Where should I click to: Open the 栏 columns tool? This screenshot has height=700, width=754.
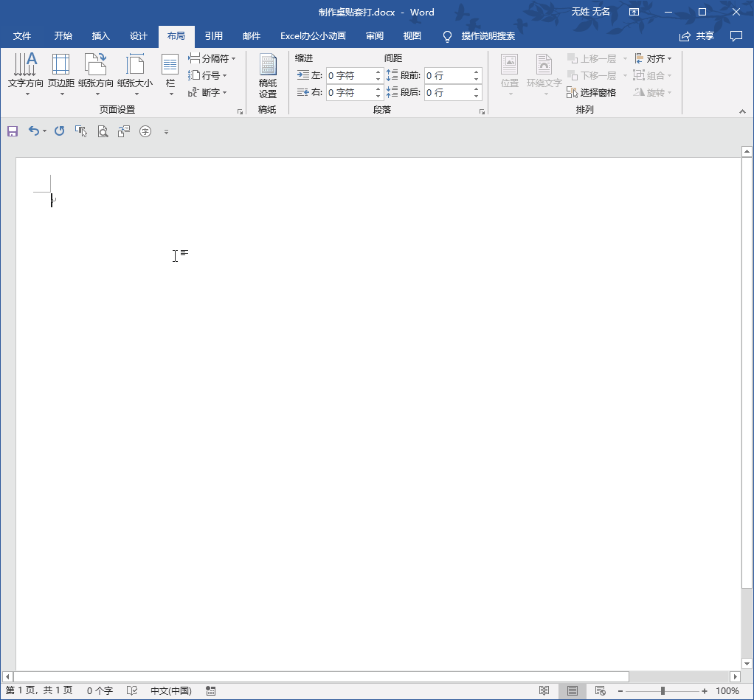pyautogui.click(x=170, y=74)
